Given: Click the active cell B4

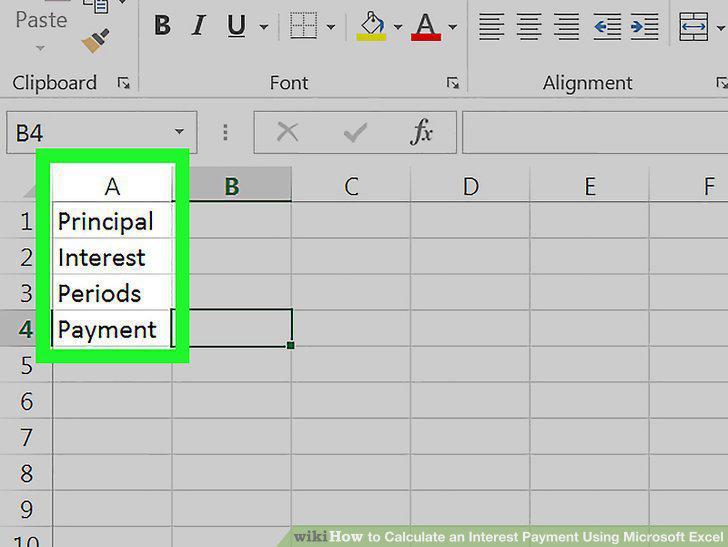Looking at the screenshot, I should (x=232, y=328).
